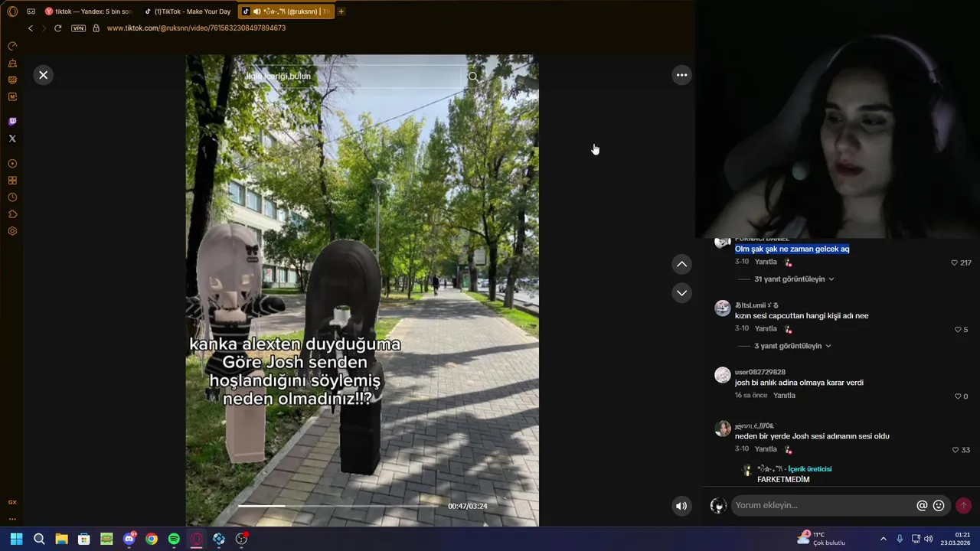Open GX Control speedometer icon in sidebar
The image size is (980, 551).
(x=12, y=46)
